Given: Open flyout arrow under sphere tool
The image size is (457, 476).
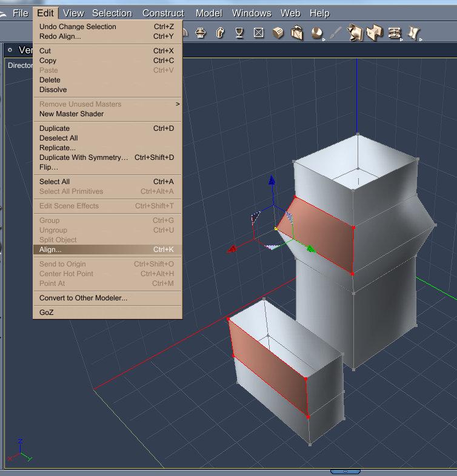Looking at the screenshot, I should click(x=324, y=40).
